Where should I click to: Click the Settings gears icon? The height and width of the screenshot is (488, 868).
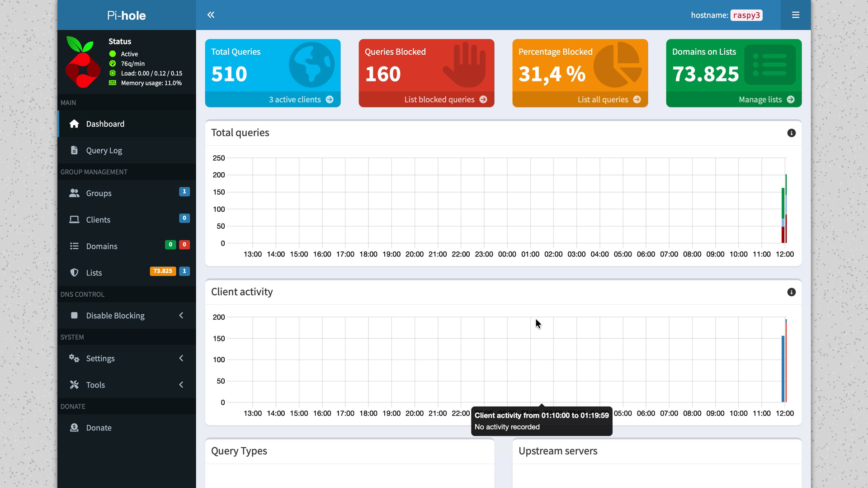click(x=74, y=358)
